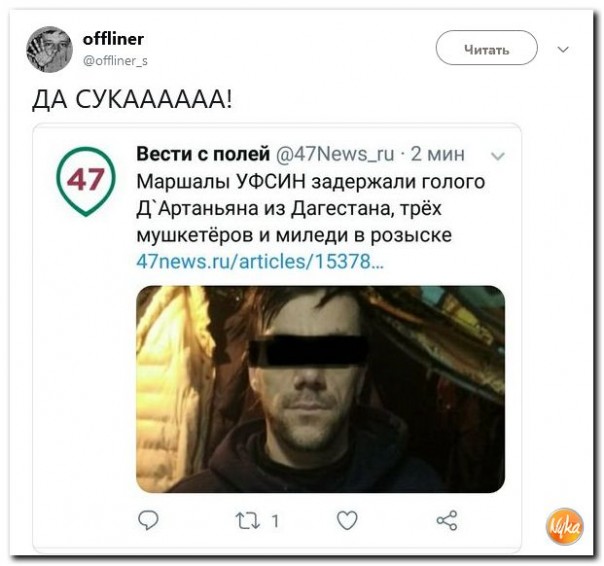Open the 47news.ru/articles link
Screen dimensions: 604x566
(x=260, y=261)
